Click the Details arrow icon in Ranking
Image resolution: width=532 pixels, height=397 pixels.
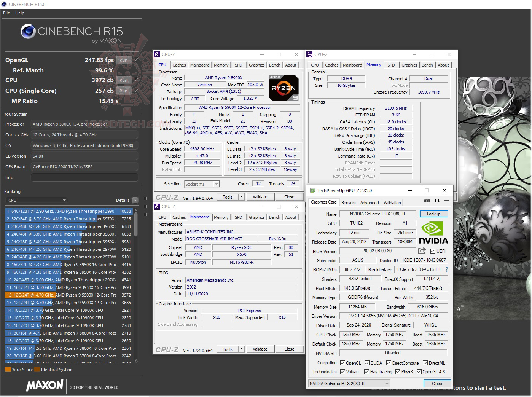point(135,200)
